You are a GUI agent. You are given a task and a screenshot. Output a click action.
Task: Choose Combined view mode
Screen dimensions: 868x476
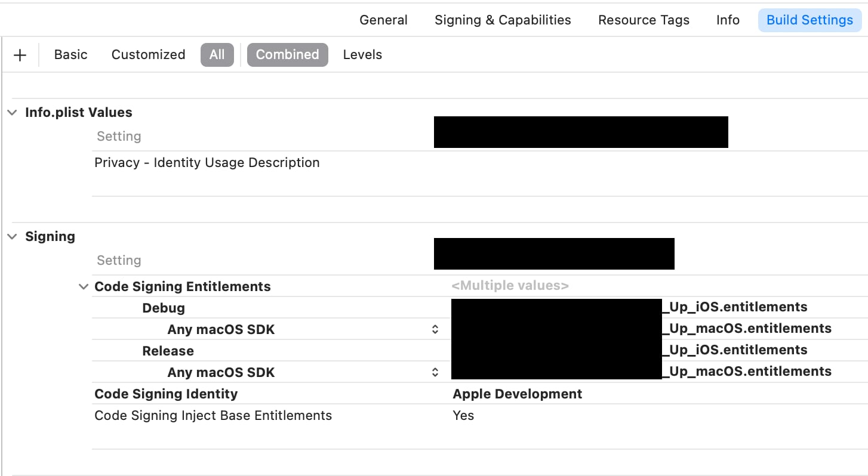coord(287,54)
